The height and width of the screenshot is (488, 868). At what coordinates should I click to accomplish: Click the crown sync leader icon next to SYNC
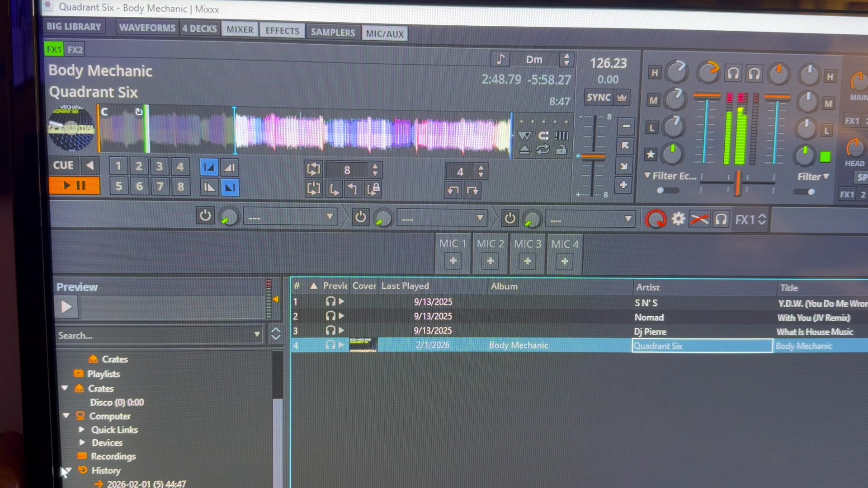click(x=622, y=98)
